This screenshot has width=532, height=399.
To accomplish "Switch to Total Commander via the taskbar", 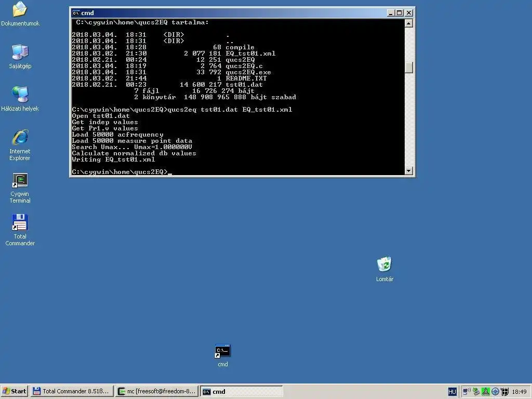I will (x=72, y=391).
